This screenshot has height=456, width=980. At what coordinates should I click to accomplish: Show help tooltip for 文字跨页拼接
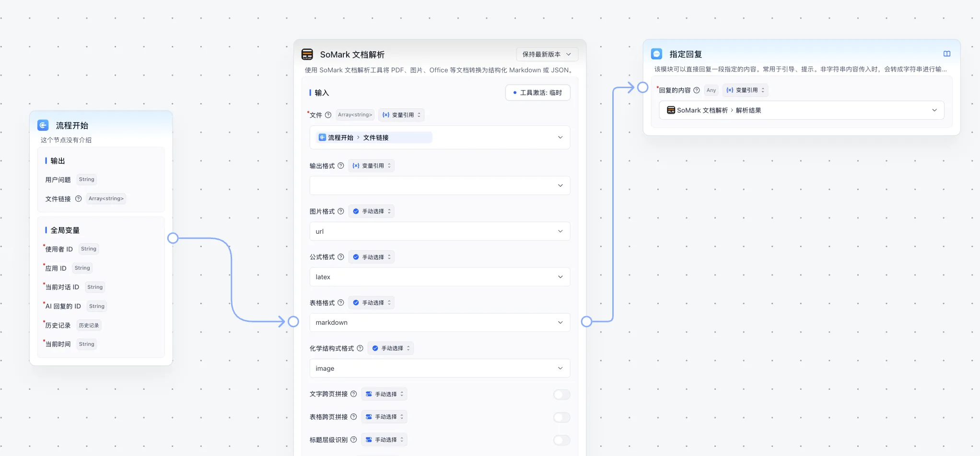pyautogui.click(x=354, y=394)
